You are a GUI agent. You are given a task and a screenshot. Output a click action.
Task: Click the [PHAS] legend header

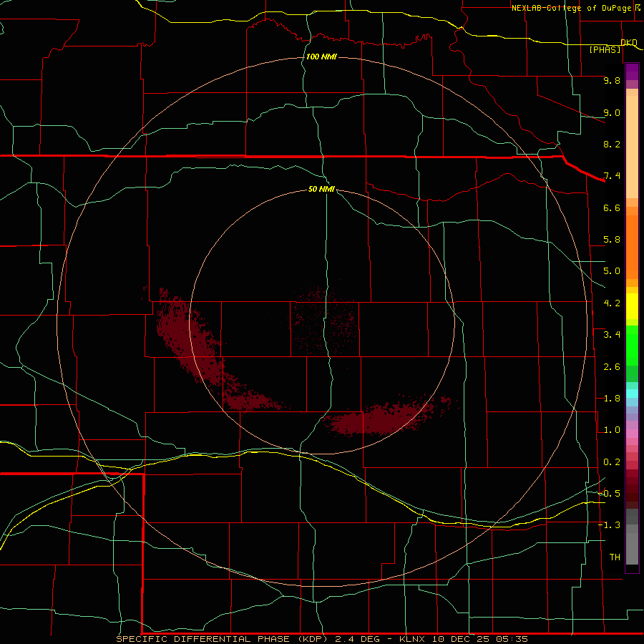tap(605, 49)
